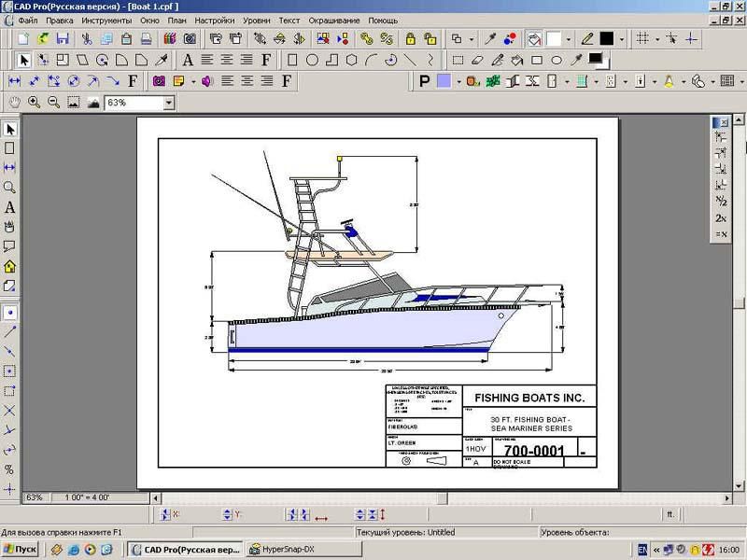Toggle the padlock lock button
The width and height of the screenshot is (747, 560).
point(411,39)
